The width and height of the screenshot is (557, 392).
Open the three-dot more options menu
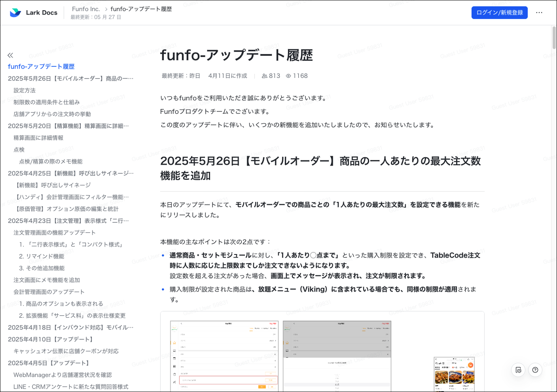pyautogui.click(x=539, y=13)
